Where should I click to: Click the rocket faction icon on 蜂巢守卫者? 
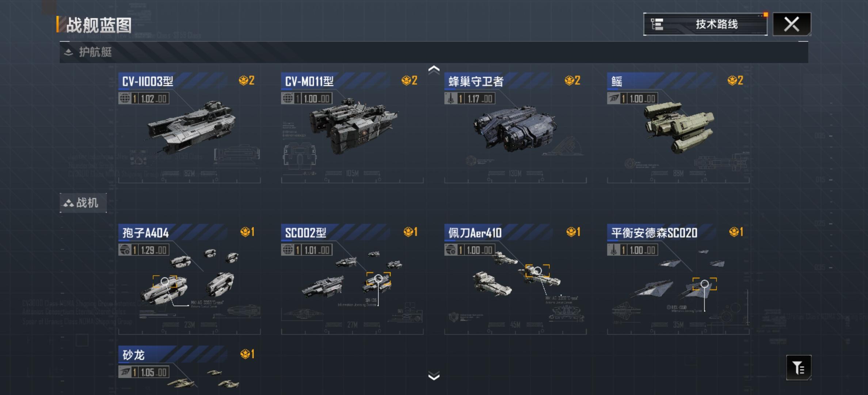pos(450,98)
